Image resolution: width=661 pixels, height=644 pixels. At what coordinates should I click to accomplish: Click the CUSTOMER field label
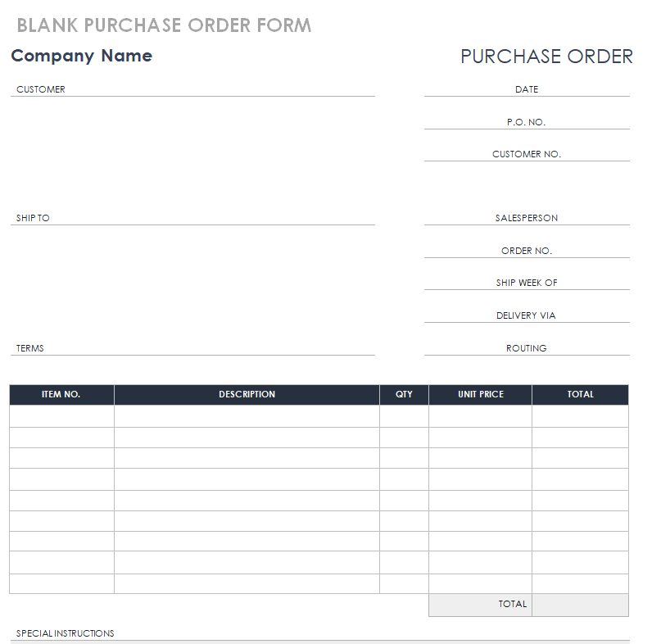41,89
